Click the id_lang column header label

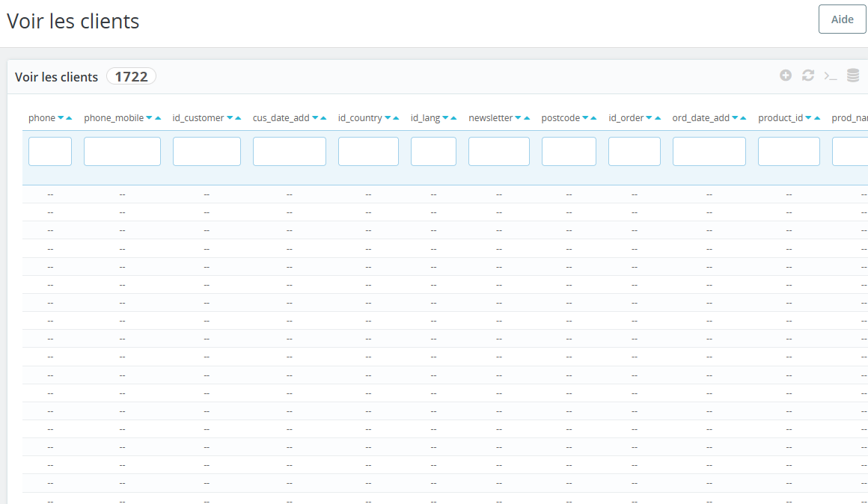pos(425,118)
